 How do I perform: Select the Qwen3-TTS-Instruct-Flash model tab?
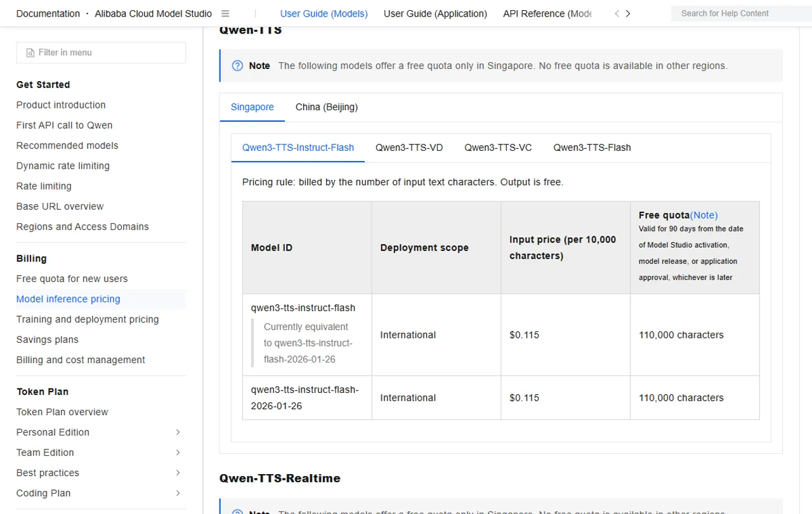(298, 148)
